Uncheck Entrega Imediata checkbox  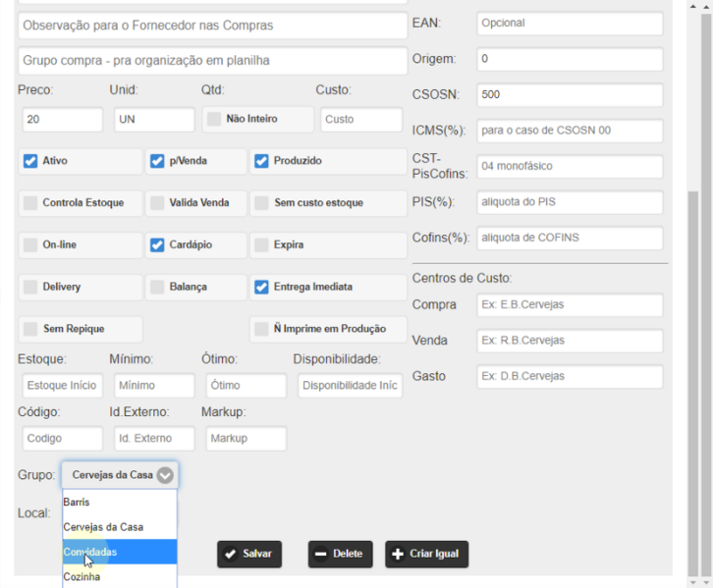click(x=261, y=287)
